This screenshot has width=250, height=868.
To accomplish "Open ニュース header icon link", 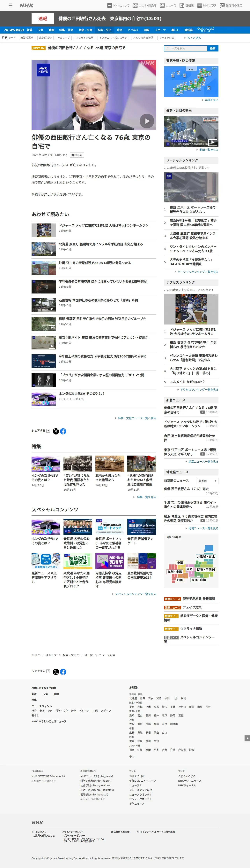I will point(168,5).
